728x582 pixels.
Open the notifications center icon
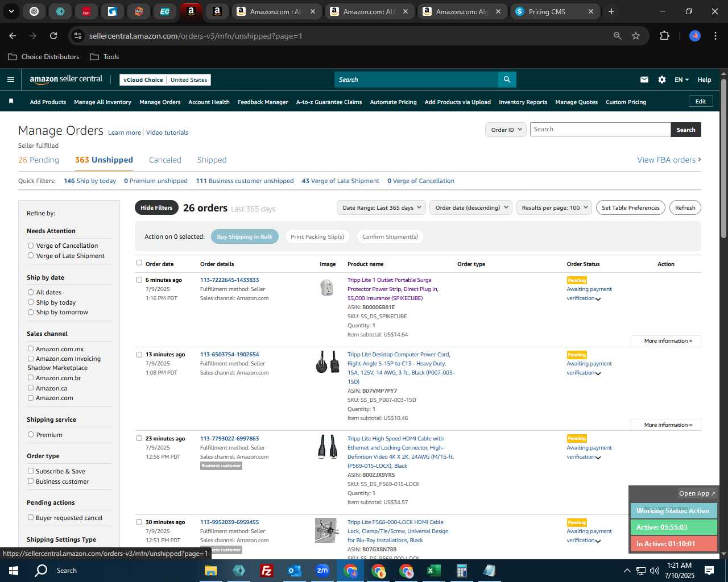pyautogui.click(x=709, y=571)
